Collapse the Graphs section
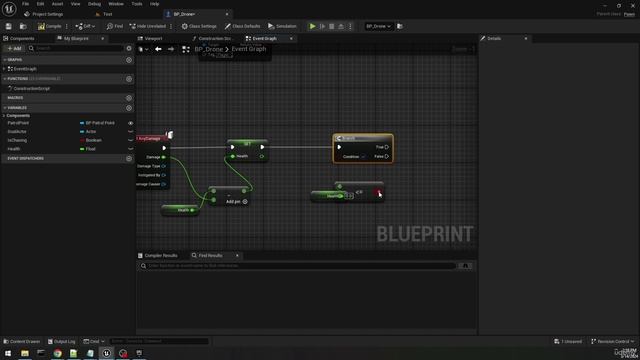Viewport: 640px width, 360px height. tap(5, 60)
